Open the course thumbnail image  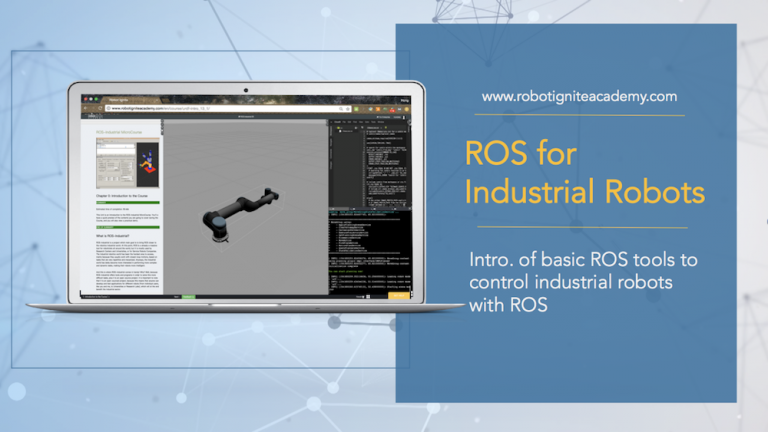click(127, 163)
